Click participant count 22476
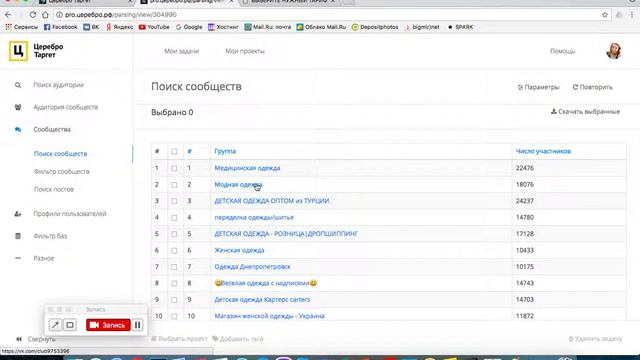Screen dimensions: 640x360 [x=524, y=168]
